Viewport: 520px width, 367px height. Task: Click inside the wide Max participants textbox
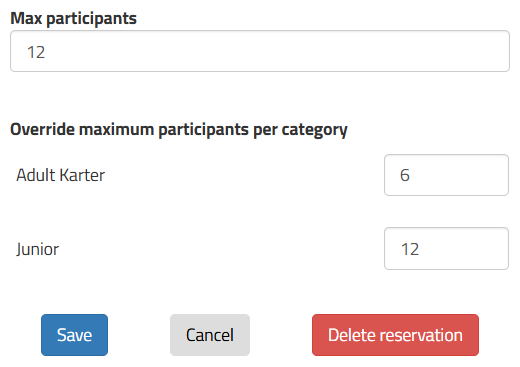[260, 51]
